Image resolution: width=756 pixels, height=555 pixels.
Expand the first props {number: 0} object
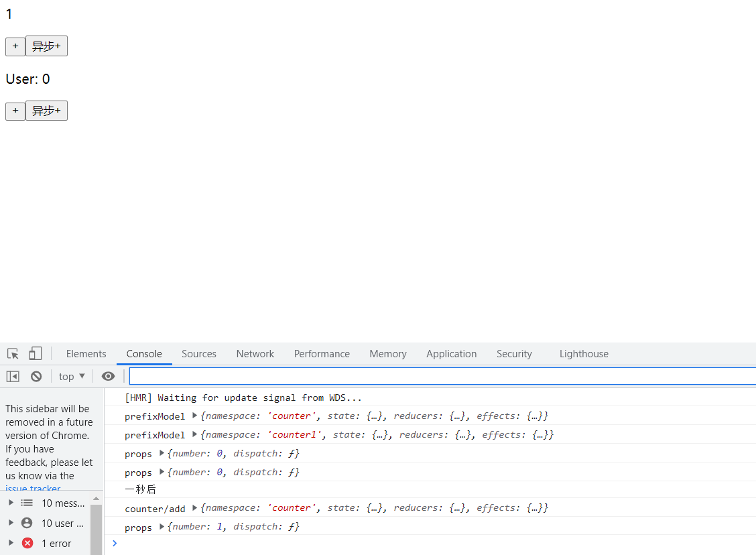point(162,452)
